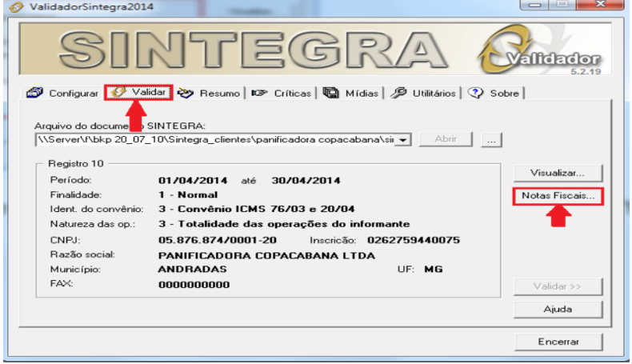Image resolution: width=632 pixels, height=364 pixels.
Task: Click the browse ellipsis button
Action: pos(491,140)
